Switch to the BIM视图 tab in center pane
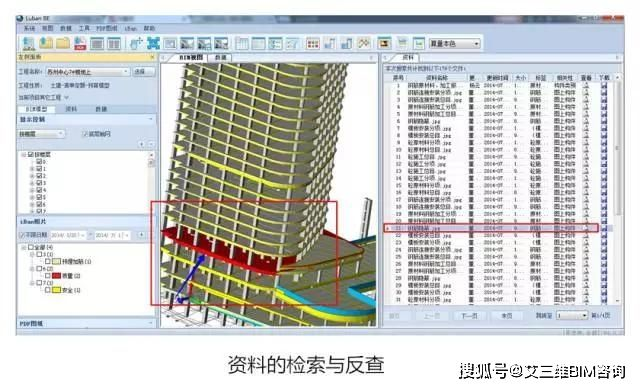Screen dimensions: 640x388 191,58
